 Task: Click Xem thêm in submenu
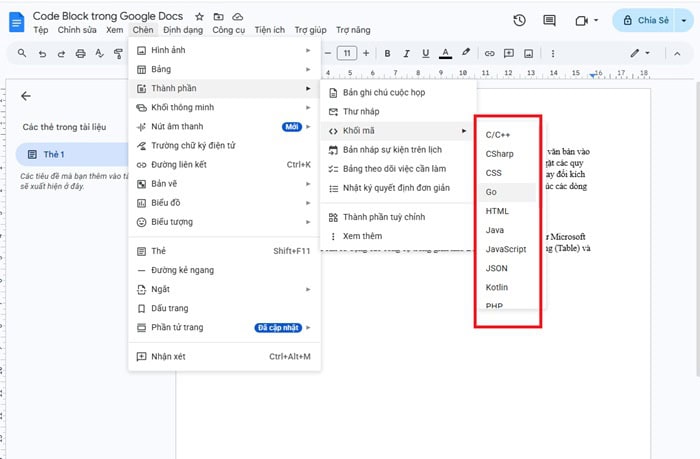[398, 236]
